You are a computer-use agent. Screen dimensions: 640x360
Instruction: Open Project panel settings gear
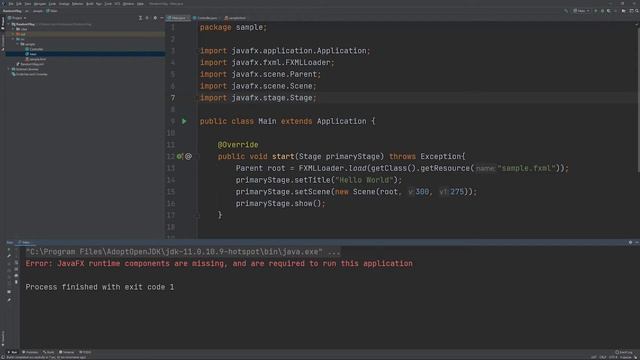click(x=155, y=18)
